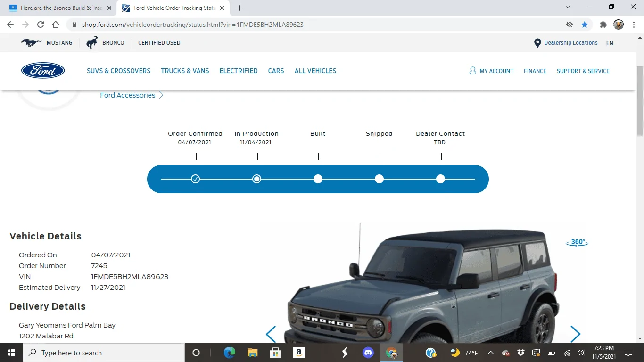The height and width of the screenshot is (362, 644).
Task: Click the Windows search box
Action: point(104,353)
